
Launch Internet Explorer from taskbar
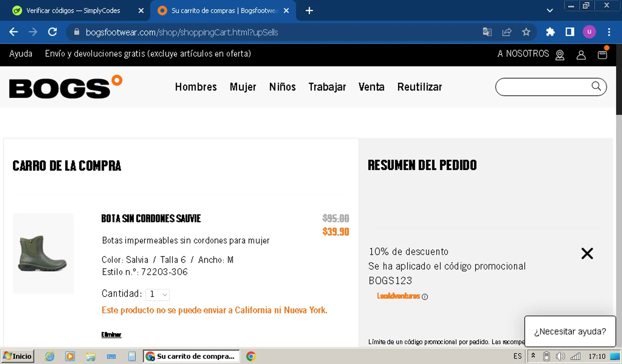(50, 356)
